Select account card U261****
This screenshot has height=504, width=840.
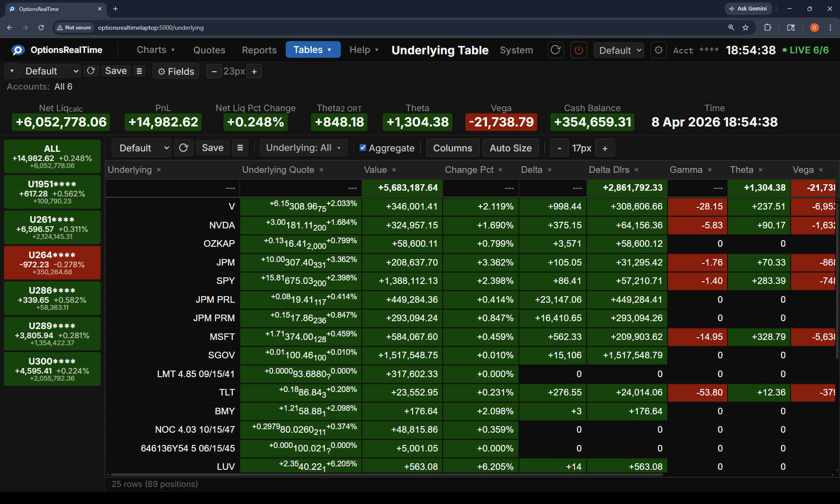(x=52, y=227)
